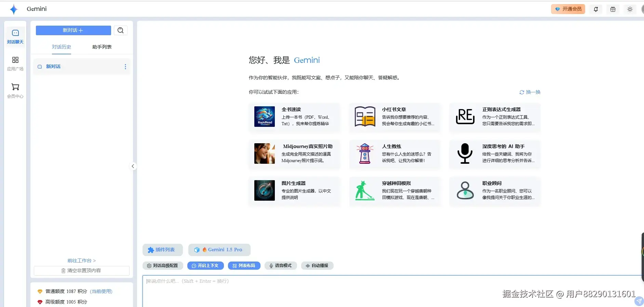This screenshot has width=644, height=307.
Task: Click the 开通会员 button
Action: coord(568,9)
